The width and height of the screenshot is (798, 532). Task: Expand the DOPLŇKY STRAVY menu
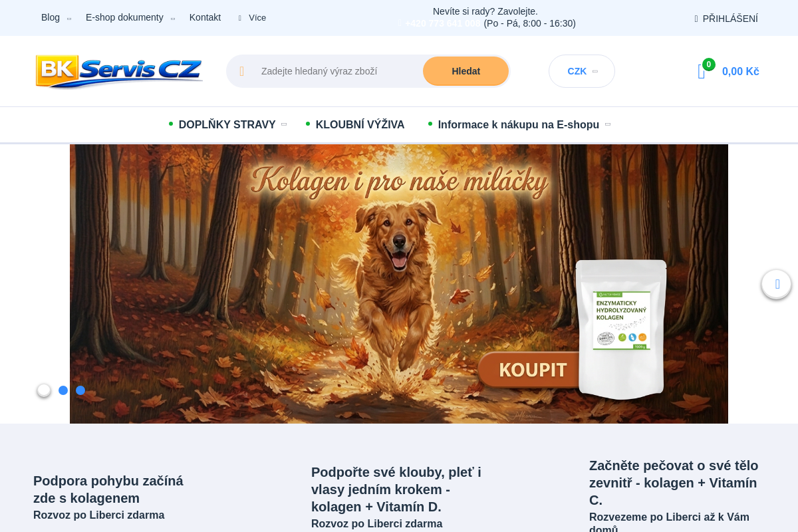227,124
